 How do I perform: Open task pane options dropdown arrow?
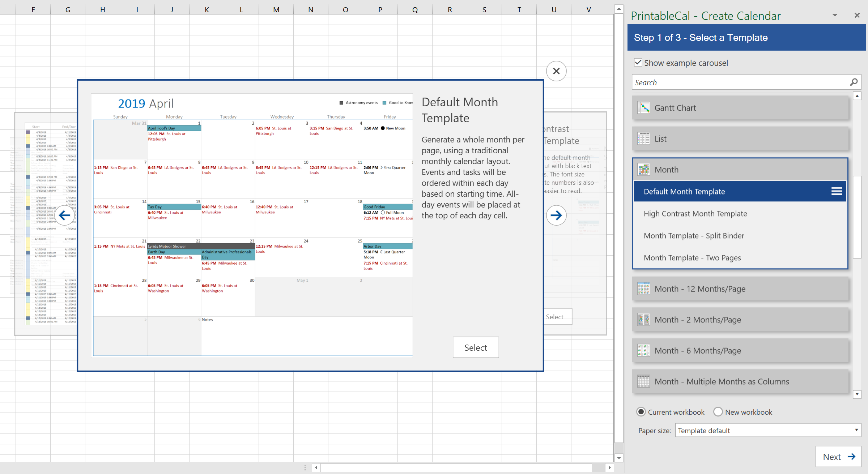[835, 15]
